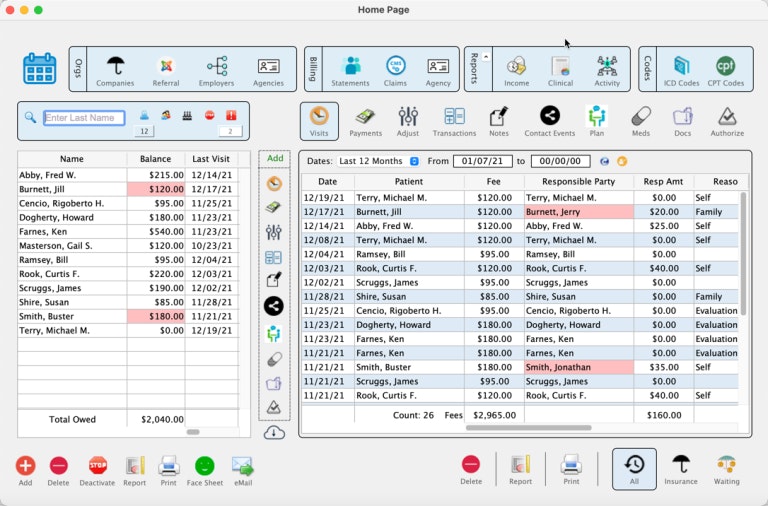
Task: Open the Clinical report
Action: click(560, 71)
